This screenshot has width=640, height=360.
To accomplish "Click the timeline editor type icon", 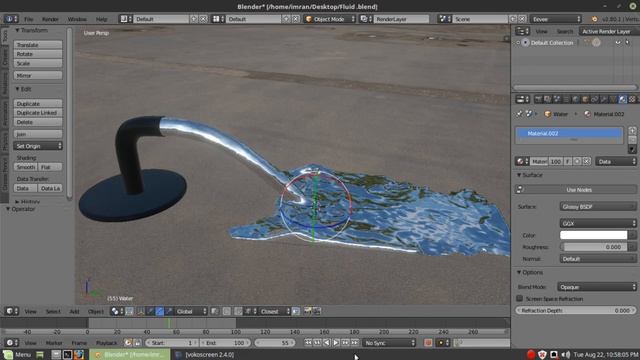I will [x=11, y=343].
